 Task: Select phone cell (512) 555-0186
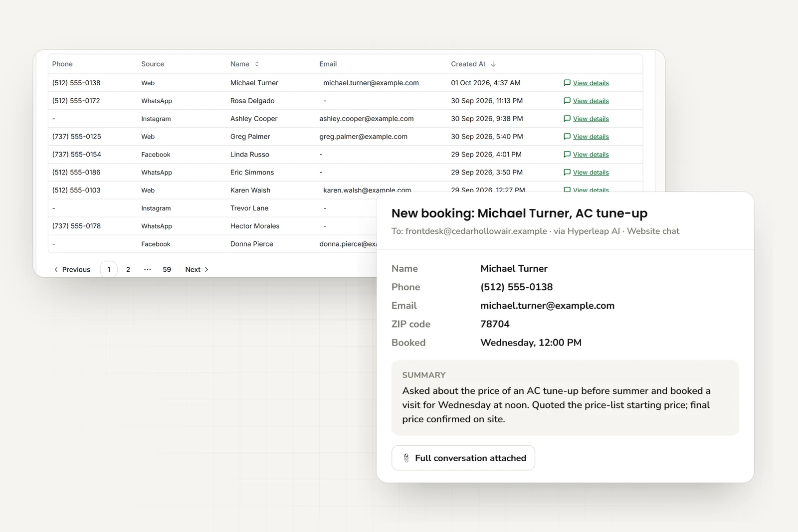coord(76,173)
